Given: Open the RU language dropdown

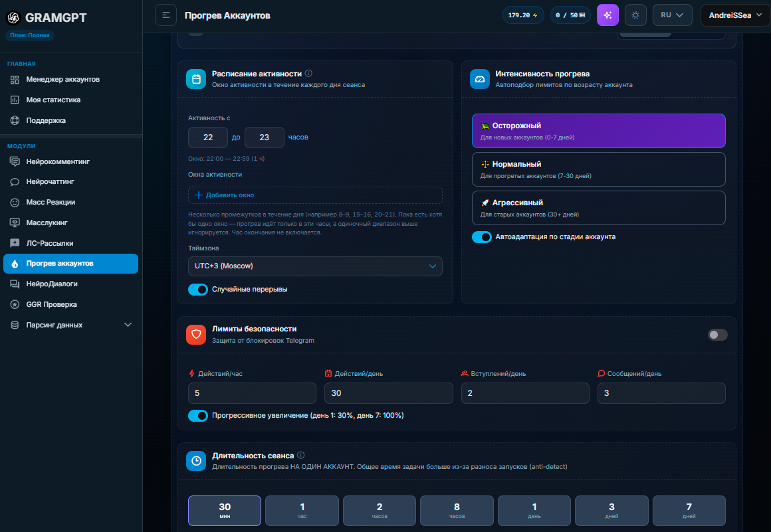Looking at the screenshot, I should [x=672, y=15].
